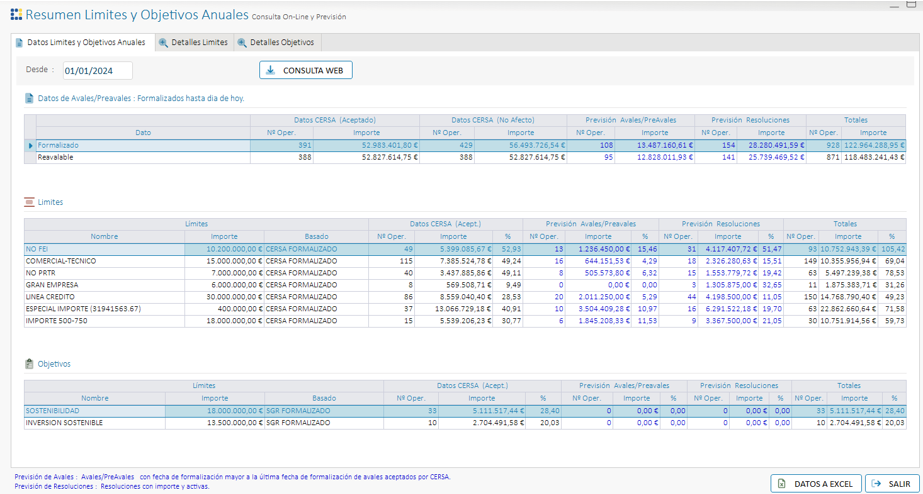This screenshot has height=494, width=923.
Task: Click the 105,42 total percentage for NO FEI
Action: pyautogui.click(x=892, y=249)
